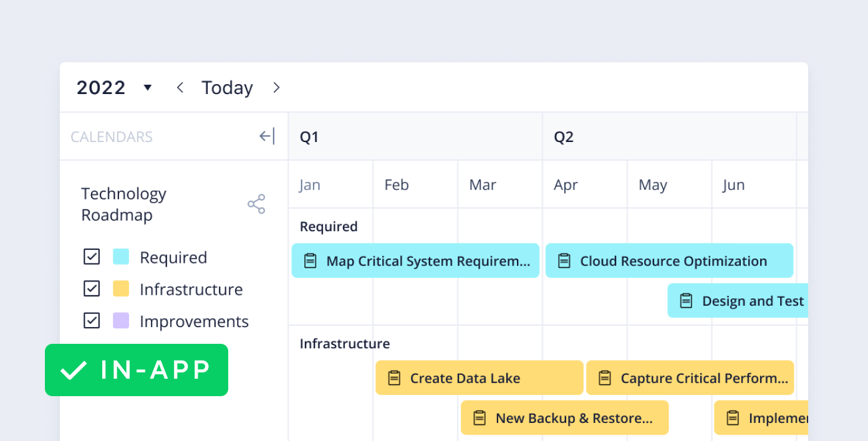868x441 pixels.
Task: Select the Jan month column header
Action: (310, 184)
